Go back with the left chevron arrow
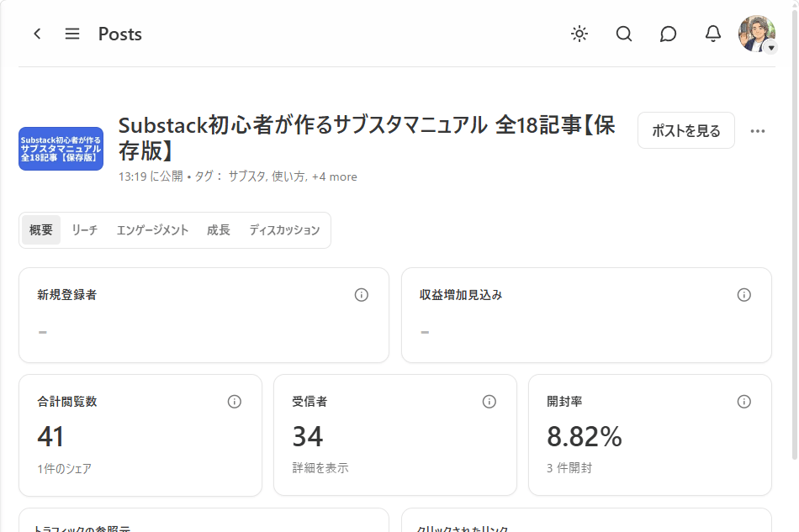799x532 pixels. (37, 34)
